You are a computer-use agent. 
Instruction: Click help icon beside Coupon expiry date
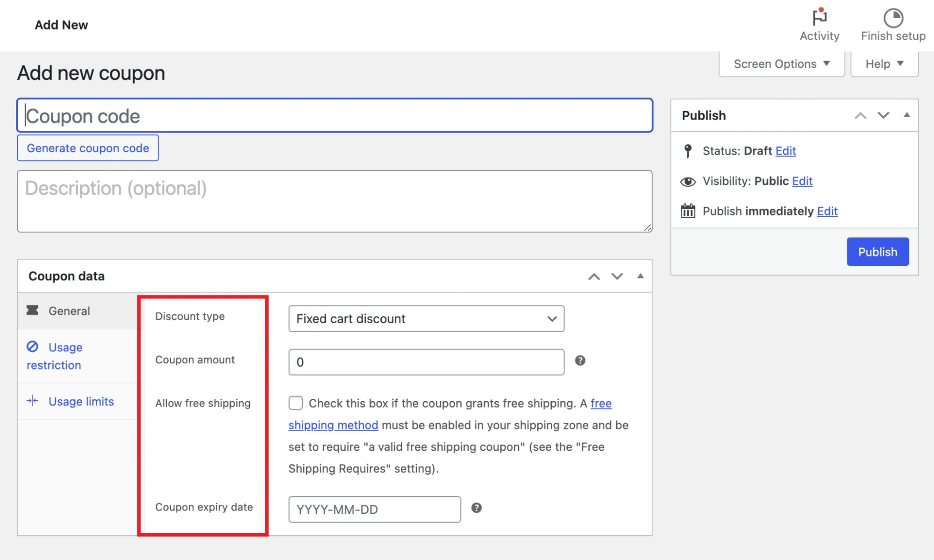(476, 508)
